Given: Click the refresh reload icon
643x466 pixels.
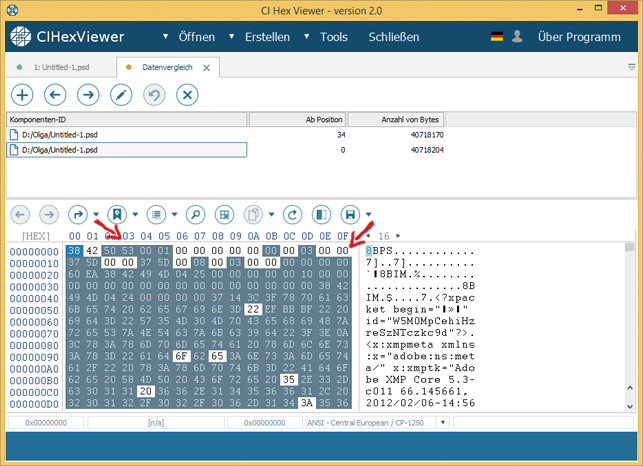Looking at the screenshot, I should pyautogui.click(x=292, y=214).
